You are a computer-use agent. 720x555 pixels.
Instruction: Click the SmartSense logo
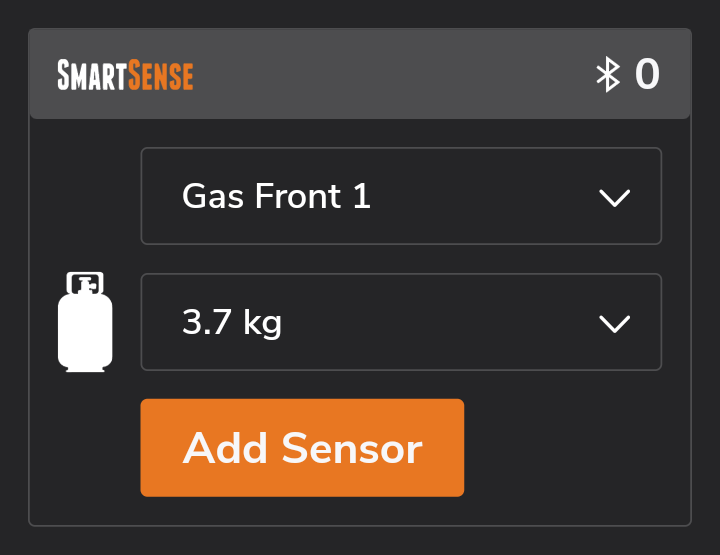[125, 75]
